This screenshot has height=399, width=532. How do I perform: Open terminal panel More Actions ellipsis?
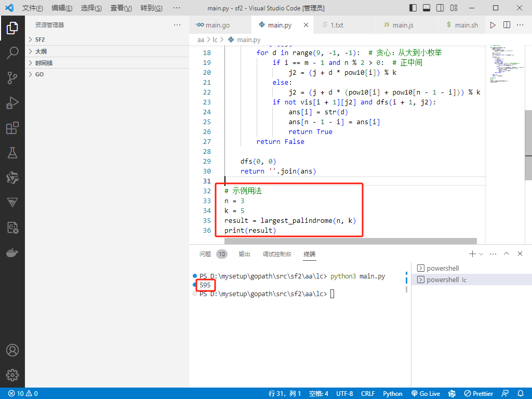(x=493, y=254)
